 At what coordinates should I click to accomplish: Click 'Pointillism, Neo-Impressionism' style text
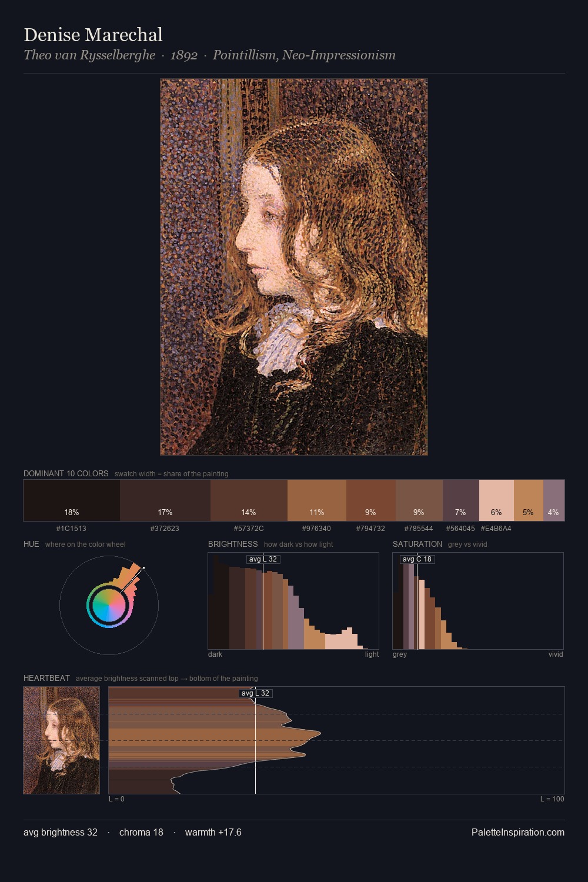304,55
